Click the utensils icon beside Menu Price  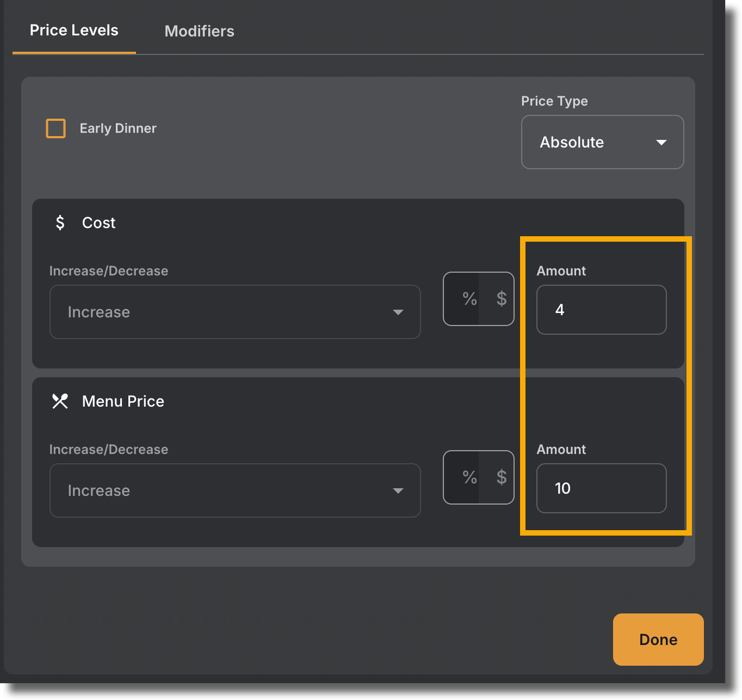click(60, 401)
